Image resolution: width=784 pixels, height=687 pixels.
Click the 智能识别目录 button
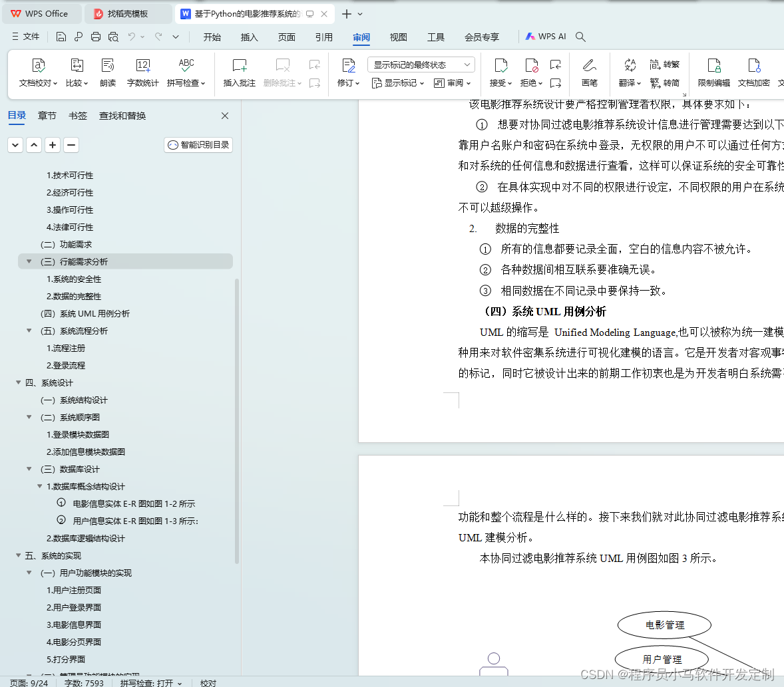point(198,144)
